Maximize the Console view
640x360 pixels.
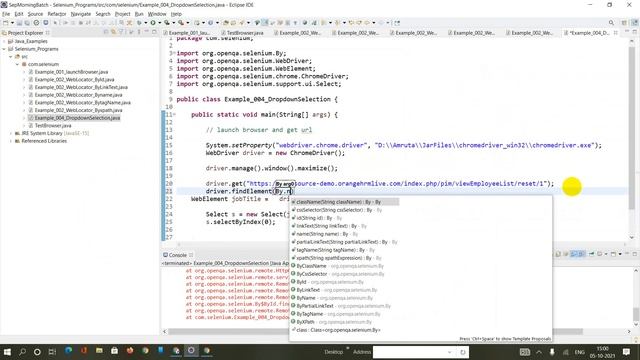(x=635, y=254)
